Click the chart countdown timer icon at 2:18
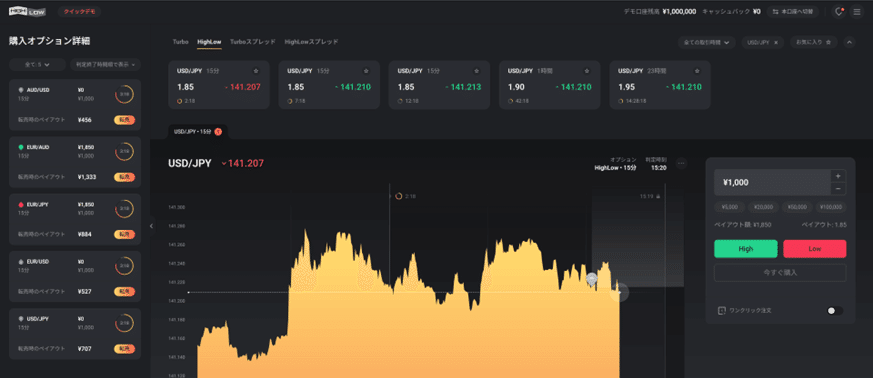 point(399,197)
